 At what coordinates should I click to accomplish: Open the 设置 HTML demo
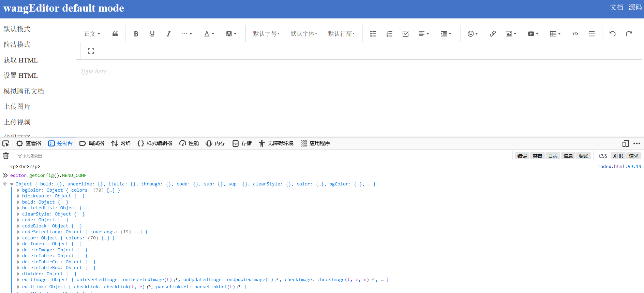click(20, 75)
